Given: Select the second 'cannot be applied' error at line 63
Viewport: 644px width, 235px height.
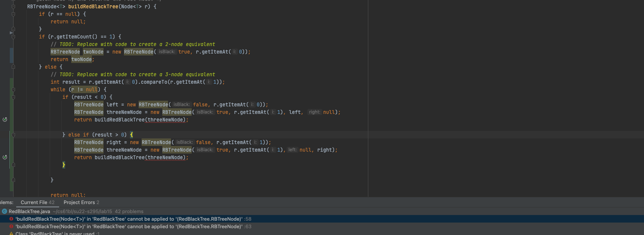Looking at the screenshot, I should (x=129, y=227).
